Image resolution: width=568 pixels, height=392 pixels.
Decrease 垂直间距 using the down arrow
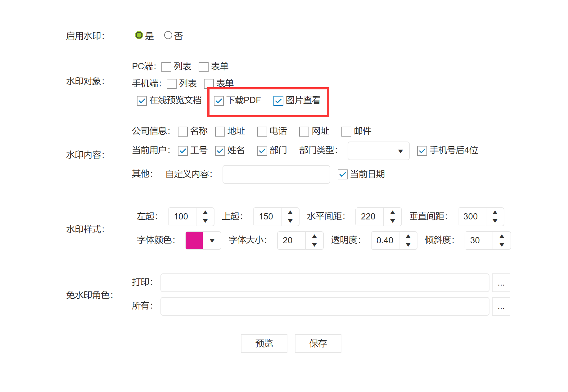(x=495, y=221)
